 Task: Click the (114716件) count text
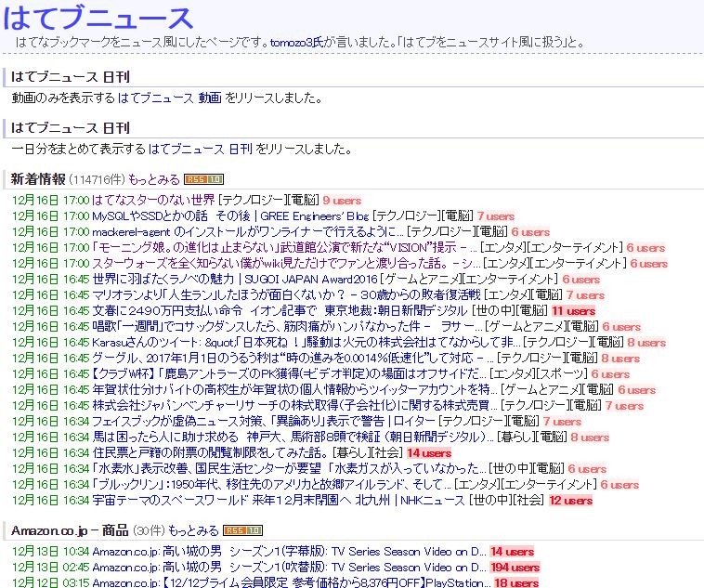click(97, 179)
